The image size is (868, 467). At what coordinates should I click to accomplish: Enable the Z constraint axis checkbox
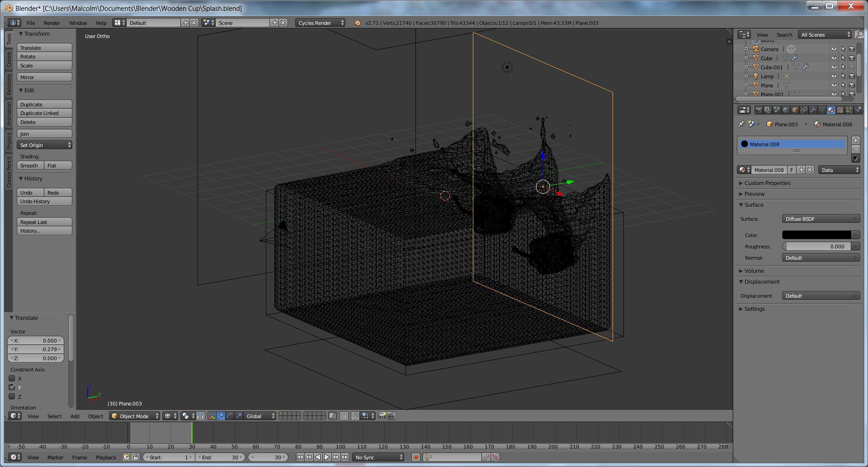tap(12, 396)
